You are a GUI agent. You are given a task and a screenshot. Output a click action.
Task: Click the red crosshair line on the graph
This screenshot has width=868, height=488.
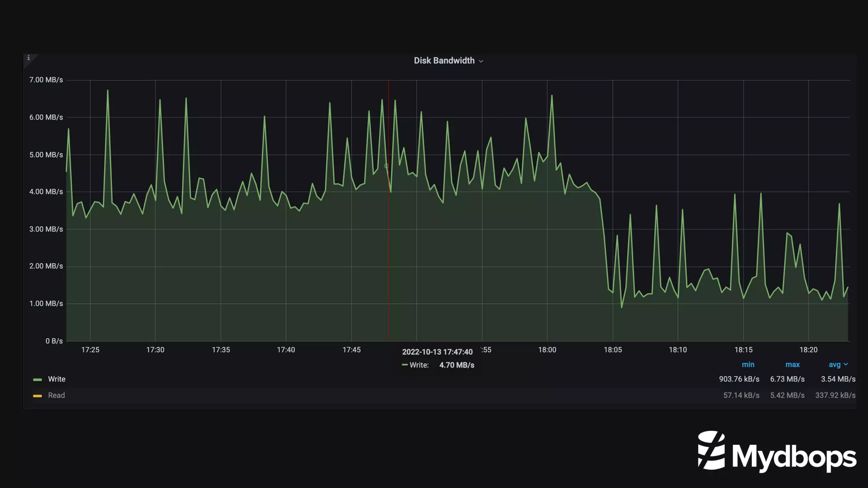(388, 254)
